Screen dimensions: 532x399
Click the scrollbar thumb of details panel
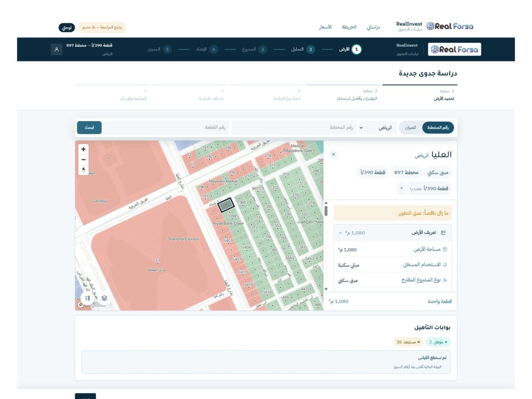pyautogui.click(x=326, y=211)
